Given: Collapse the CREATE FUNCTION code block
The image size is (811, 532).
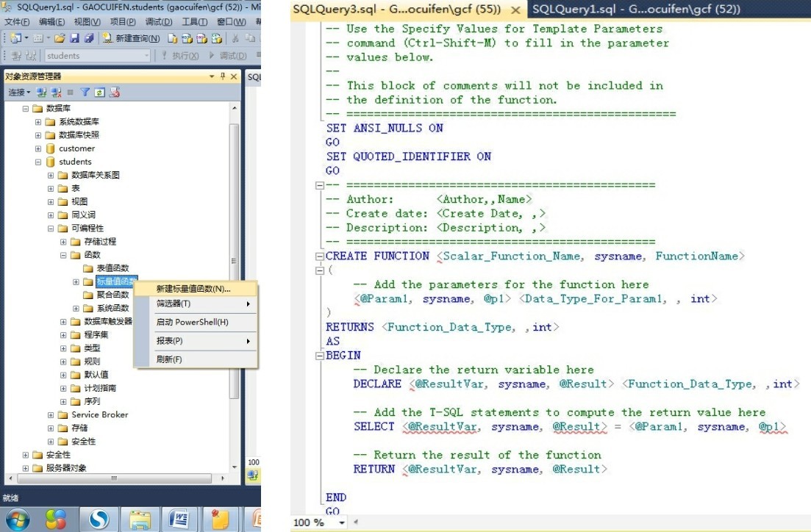Looking at the screenshot, I should tap(319, 256).
